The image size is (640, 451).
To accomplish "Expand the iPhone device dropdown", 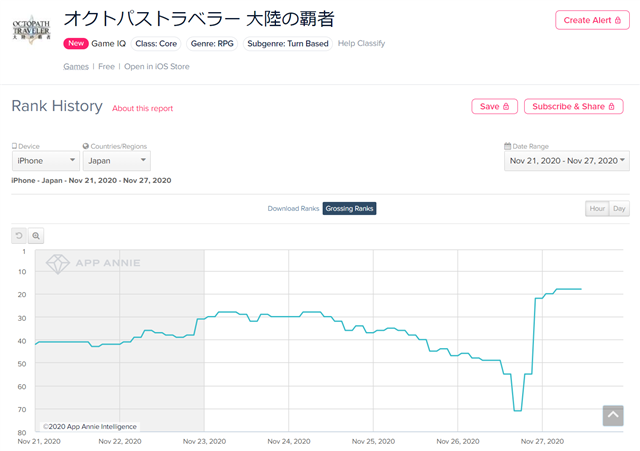I will [x=46, y=161].
